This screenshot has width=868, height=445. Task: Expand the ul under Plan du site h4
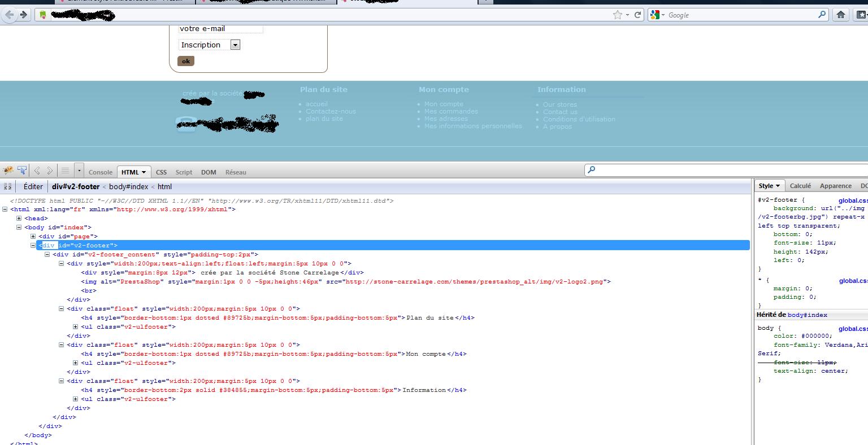click(x=76, y=327)
